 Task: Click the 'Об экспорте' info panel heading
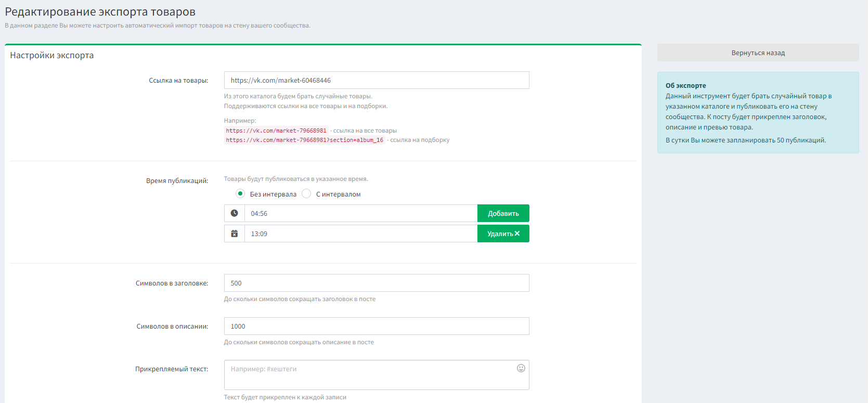pyautogui.click(x=685, y=85)
